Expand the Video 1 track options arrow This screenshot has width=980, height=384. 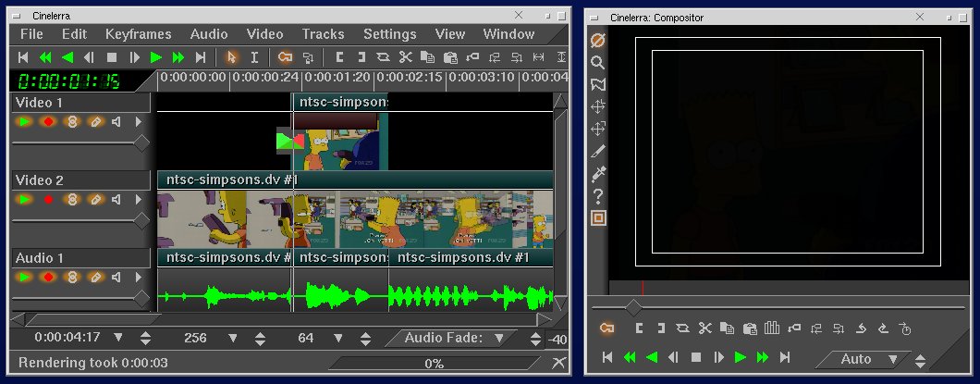139,121
